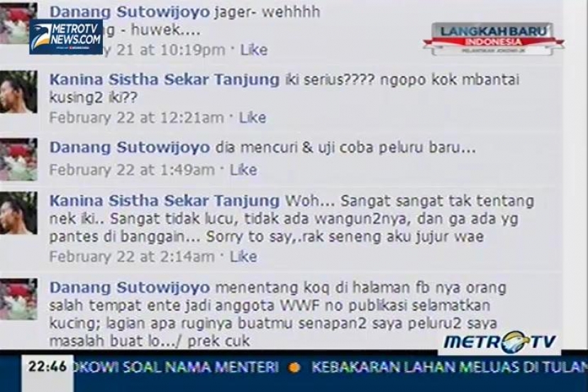588x392 pixels.
Task: Open Danang Sutowijoyo profile from 'jager- wehhhh' comment
Action: click(130, 12)
